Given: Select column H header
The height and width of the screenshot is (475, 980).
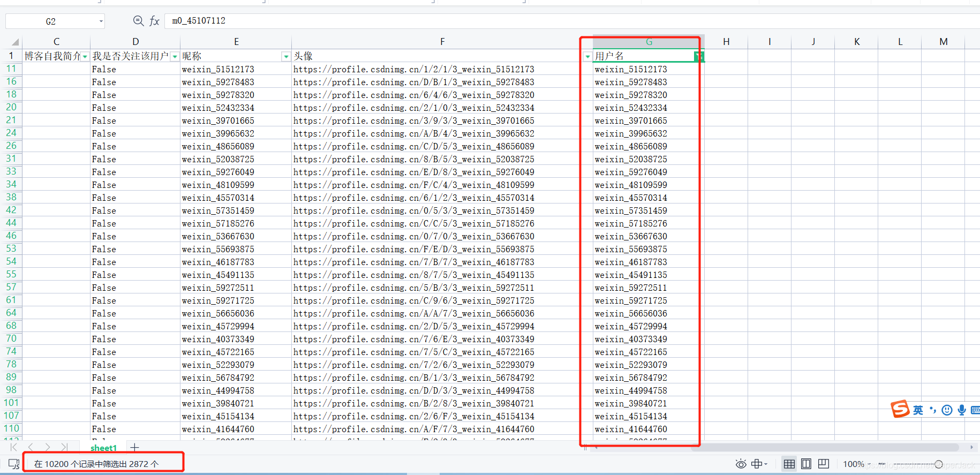Looking at the screenshot, I should point(726,42).
